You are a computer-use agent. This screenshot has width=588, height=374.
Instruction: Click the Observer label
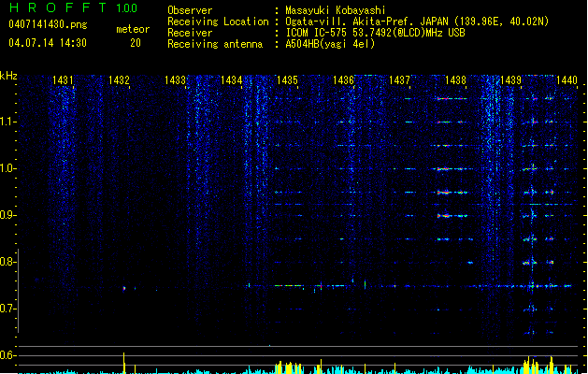click(190, 10)
